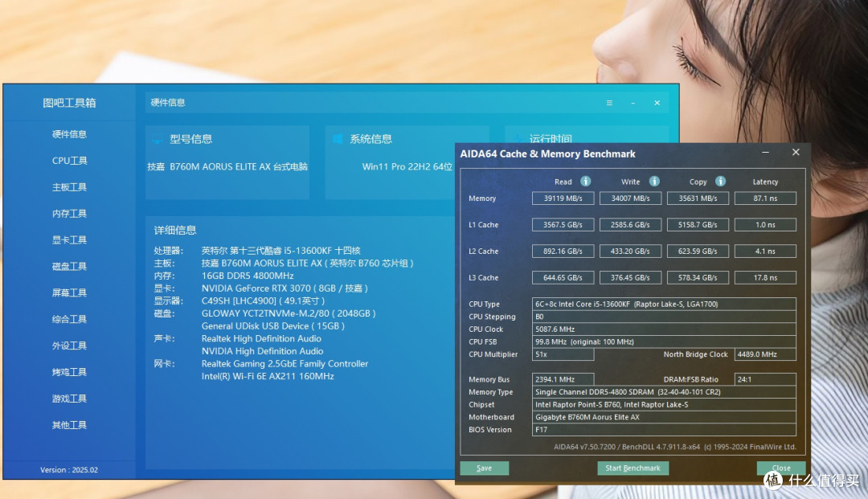Click the Close button in AIDA64

[x=781, y=468]
